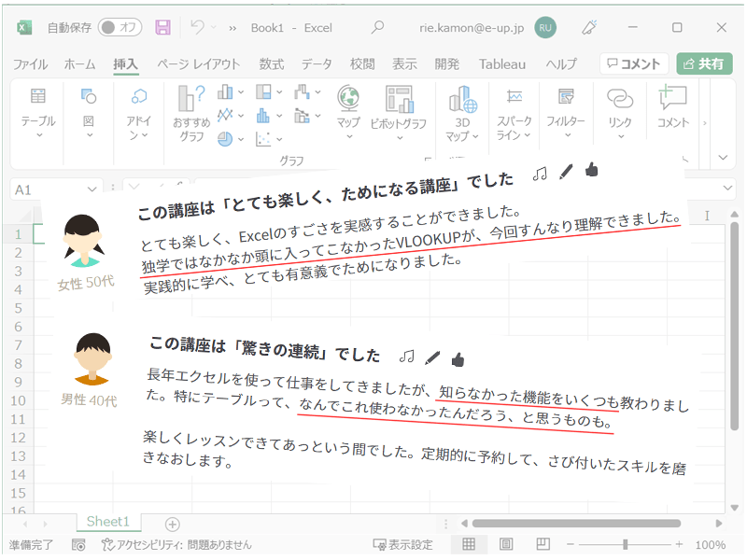The image size is (747, 560).
Task: Switch to Page Break Preview view
Action: pos(543,544)
